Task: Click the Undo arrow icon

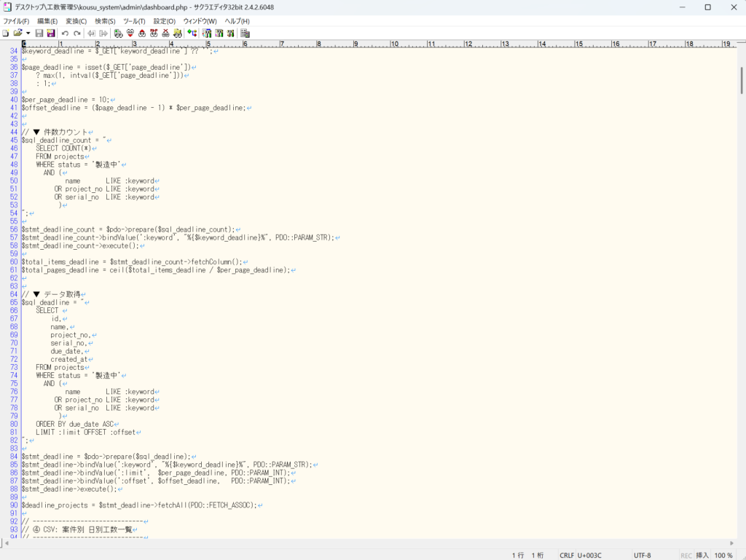Action: pos(65,33)
